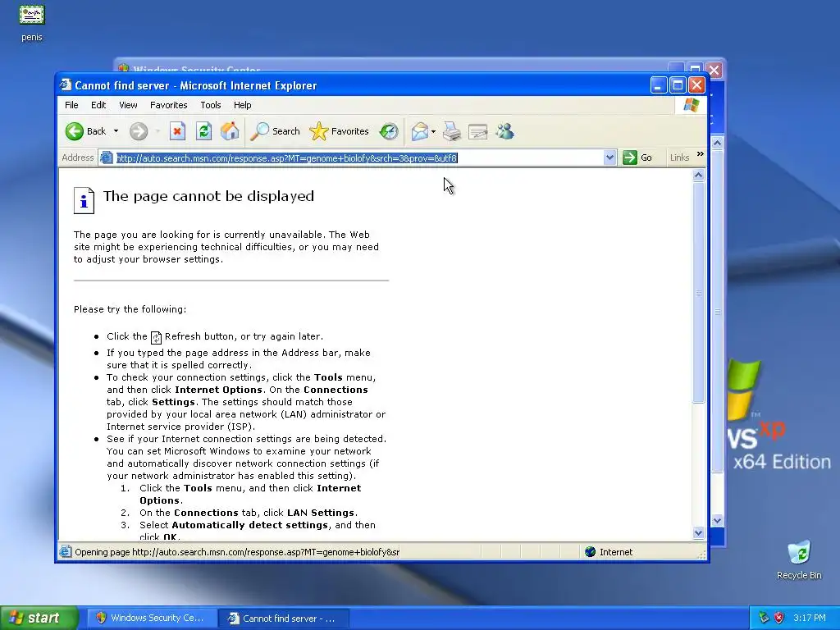Click the status bar page icon

coord(66,552)
